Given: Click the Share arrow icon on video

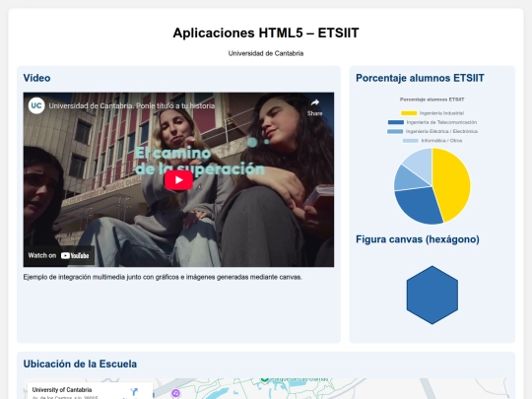Looking at the screenshot, I should [315, 102].
